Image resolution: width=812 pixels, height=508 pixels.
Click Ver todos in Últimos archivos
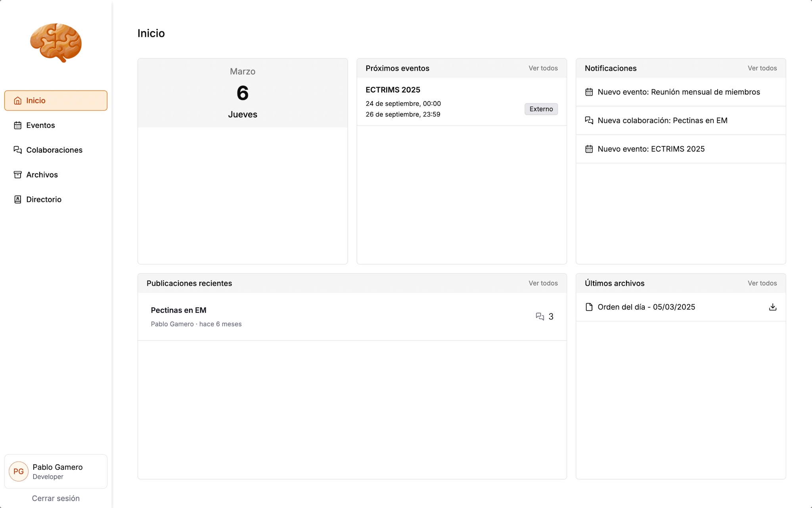pos(762,283)
